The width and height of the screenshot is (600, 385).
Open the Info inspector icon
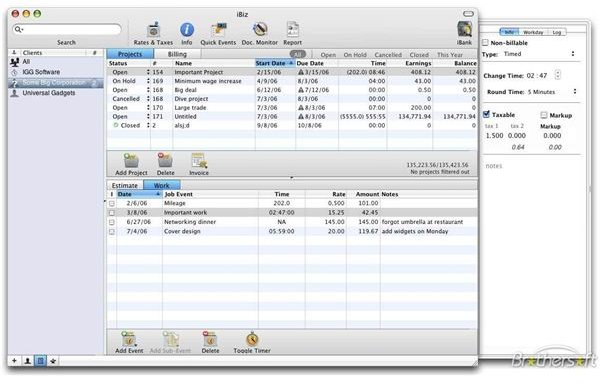187,30
